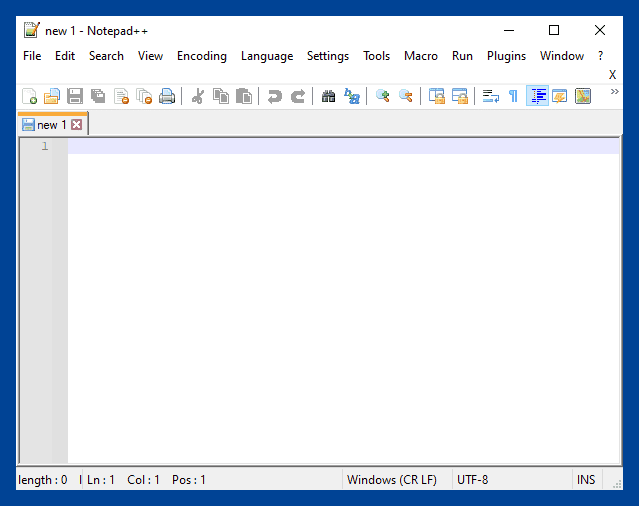This screenshot has height=506, width=639.
Task: Print the document using printer icon
Action: 167,97
